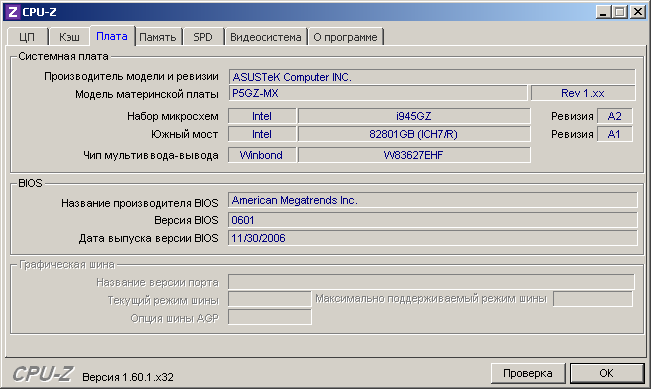The width and height of the screenshot is (651, 389).
Task: Click the Rev 1.xx revision field
Action: [583, 93]
